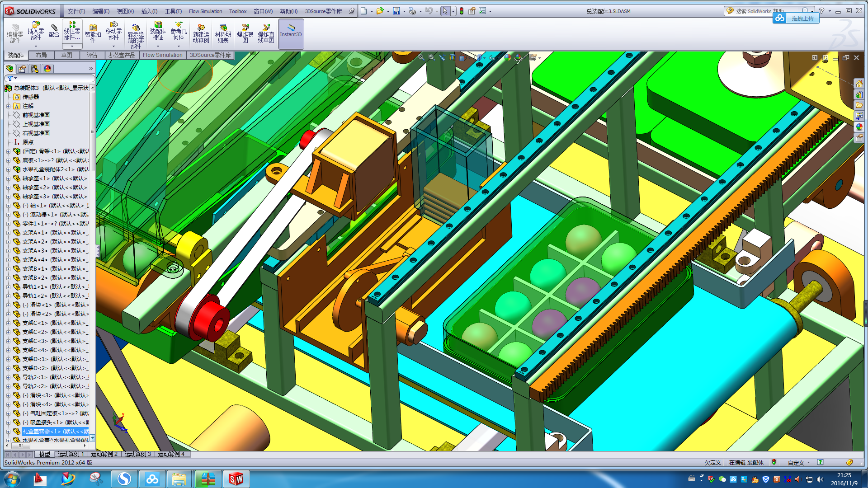Click the Mate (配合) paperclip tool

(54, 31)
